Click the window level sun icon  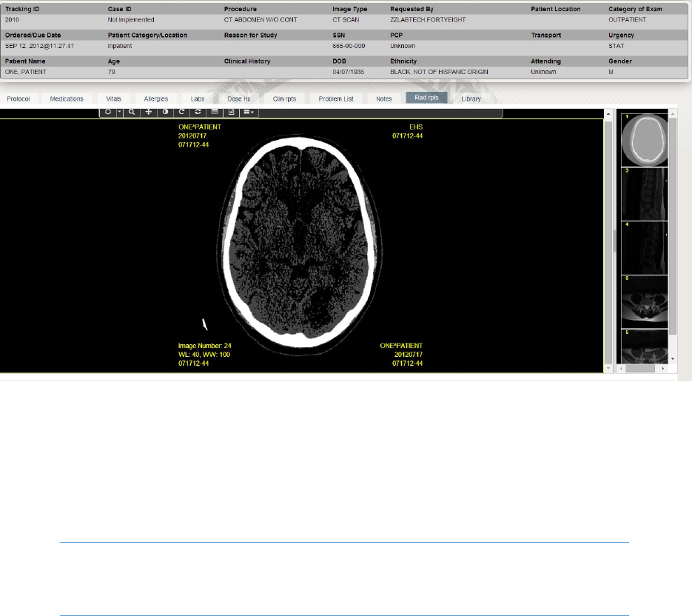click(108, 112)
